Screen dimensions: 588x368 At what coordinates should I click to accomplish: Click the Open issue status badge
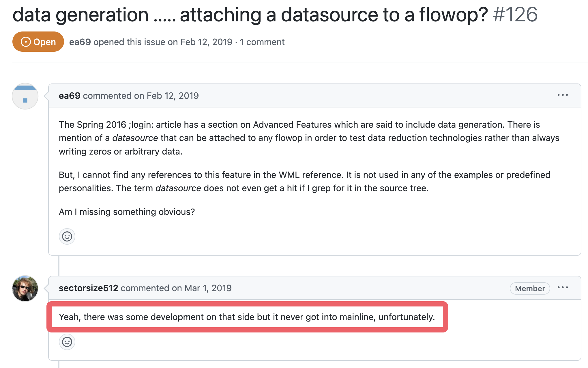tap(38, 42)
